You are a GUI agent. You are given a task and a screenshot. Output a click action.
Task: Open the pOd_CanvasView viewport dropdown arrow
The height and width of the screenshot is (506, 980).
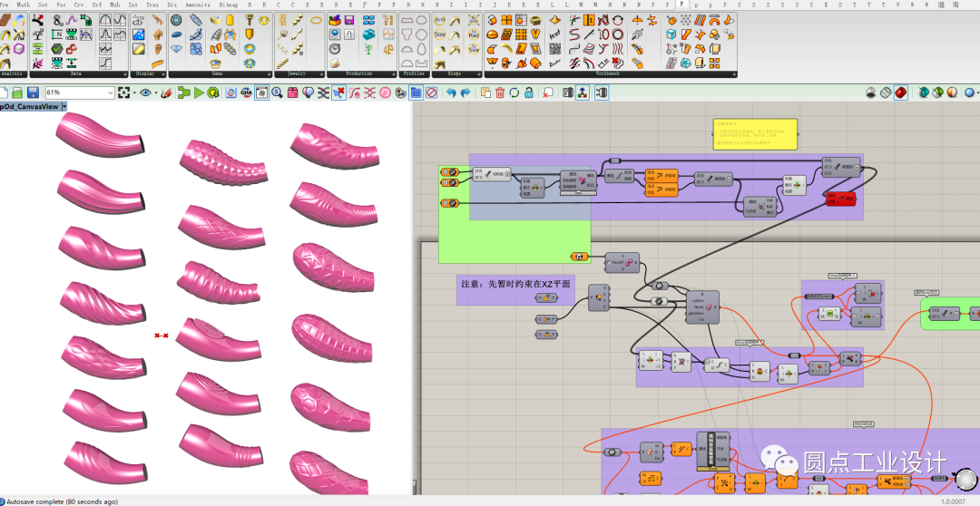tap(64, 106)
